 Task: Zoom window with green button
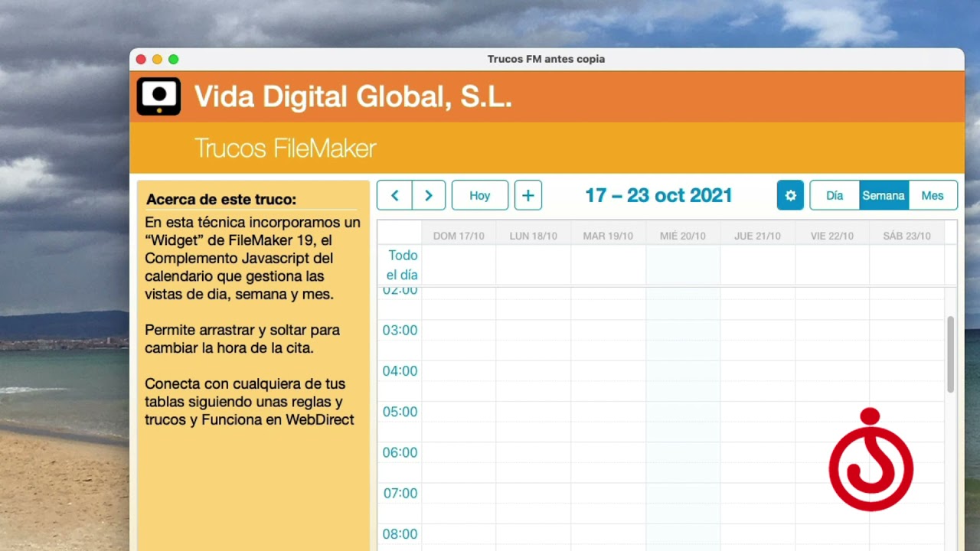pyautogui.click(x=174, y=59)
